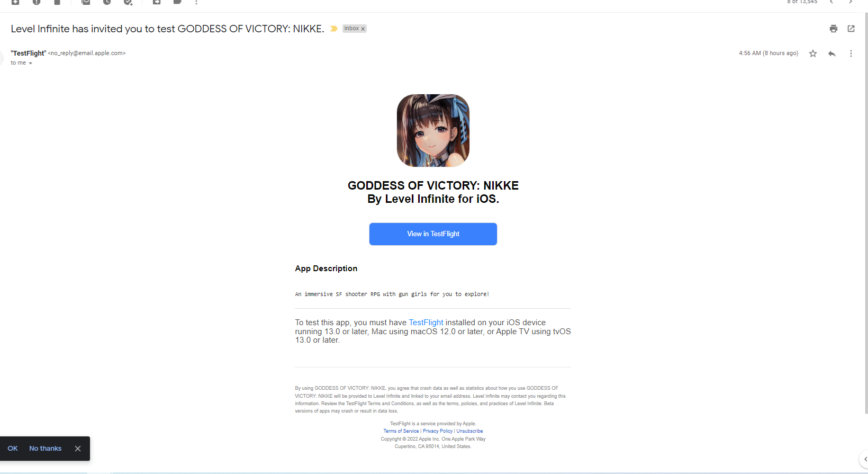Go to the older email arrow

tap(851, 2)
